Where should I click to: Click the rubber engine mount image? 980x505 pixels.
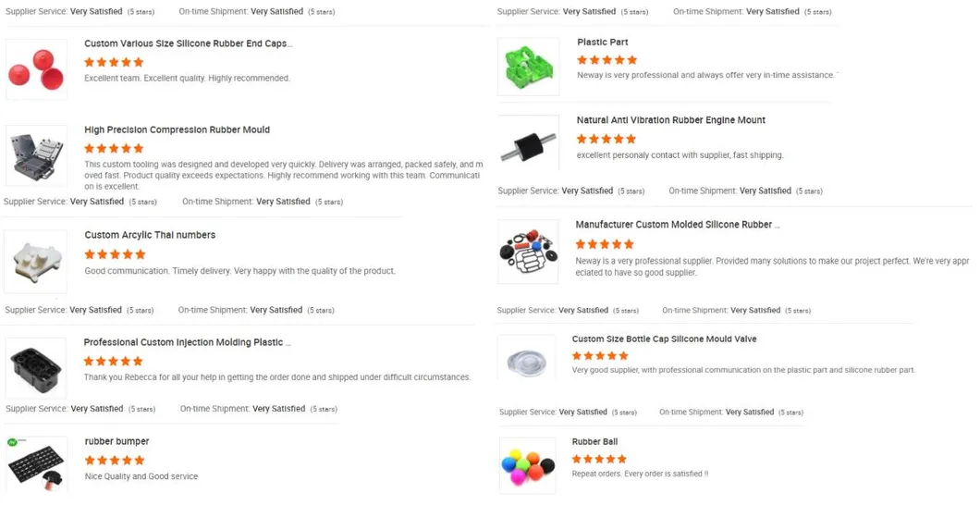point(528,144)
